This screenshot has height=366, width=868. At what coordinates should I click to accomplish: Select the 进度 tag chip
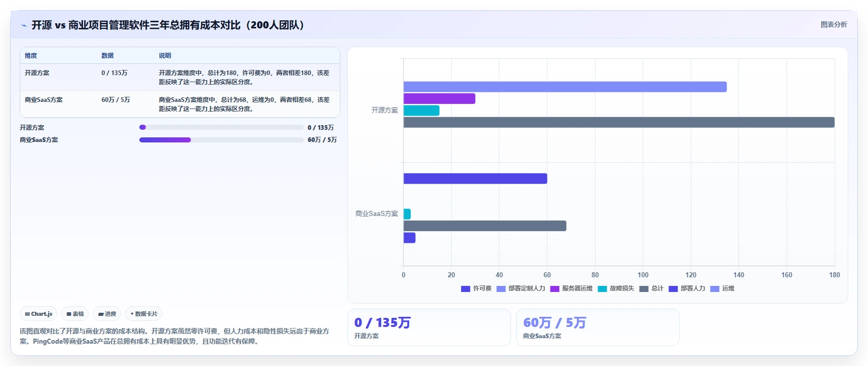coord(107,314)
